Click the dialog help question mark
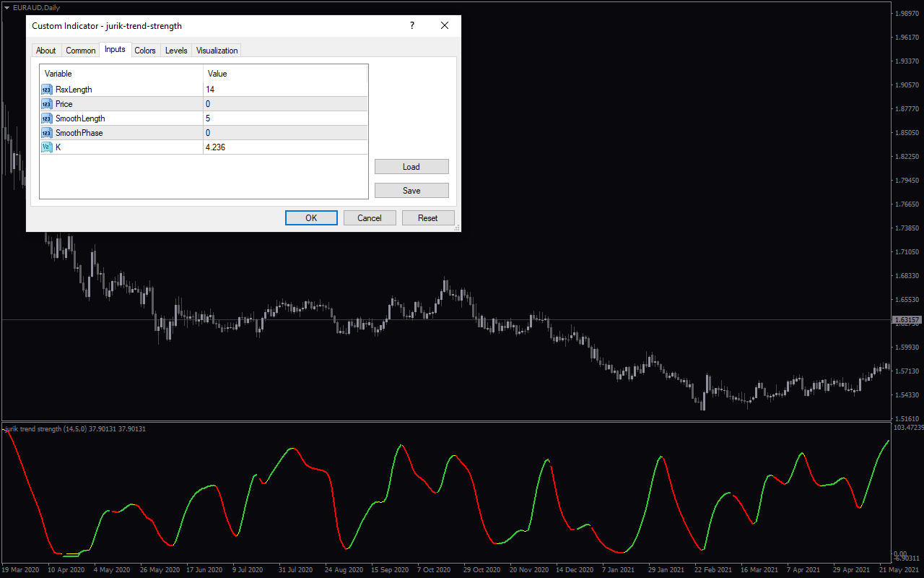Image resolution: width=924 pixels, height=578 pixels. 412,26
